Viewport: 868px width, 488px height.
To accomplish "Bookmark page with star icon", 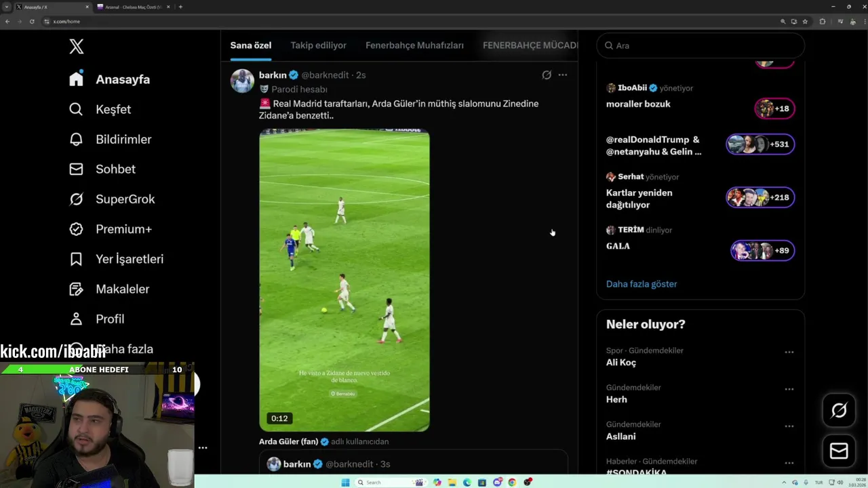I will point(805,21).
